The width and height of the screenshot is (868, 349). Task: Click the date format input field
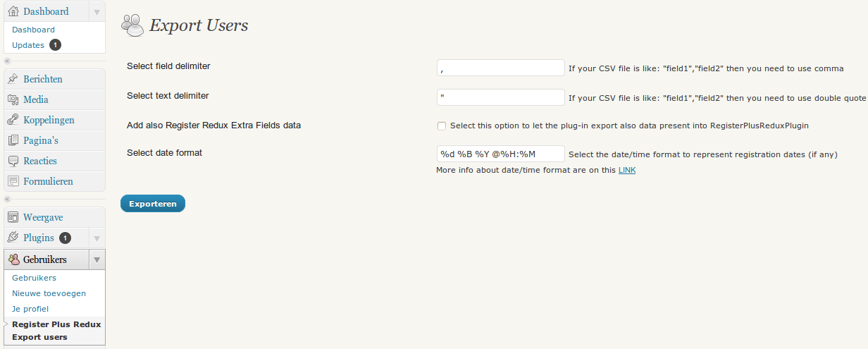tap(501, 154)
